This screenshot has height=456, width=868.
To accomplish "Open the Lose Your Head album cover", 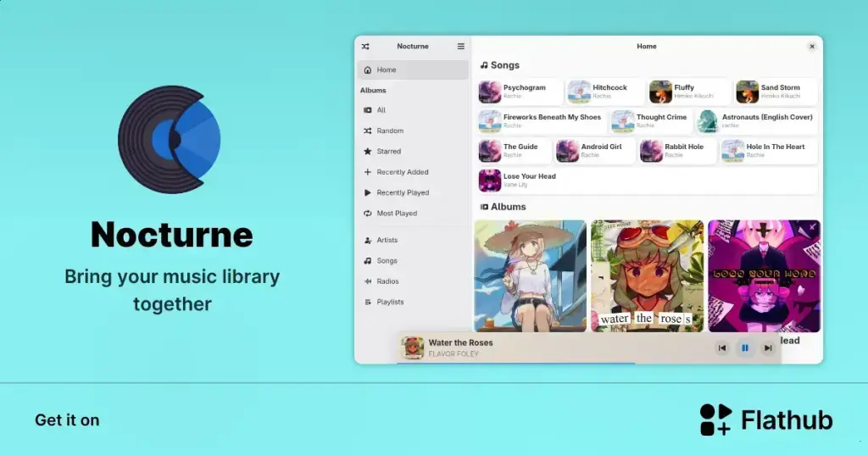I will tap(764, 276).
